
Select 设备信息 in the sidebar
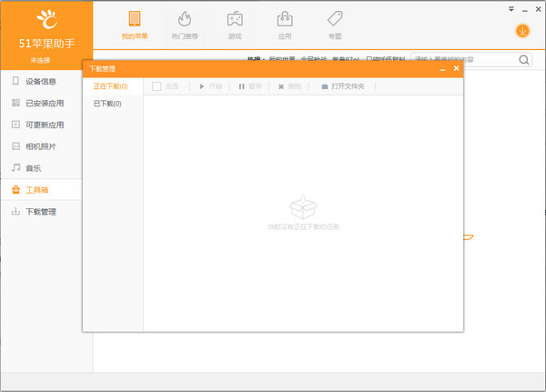(x=40, y=81)
